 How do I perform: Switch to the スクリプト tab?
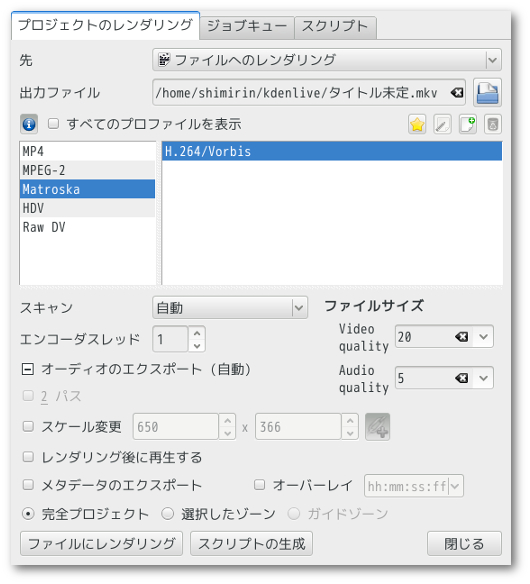point(335,26)
